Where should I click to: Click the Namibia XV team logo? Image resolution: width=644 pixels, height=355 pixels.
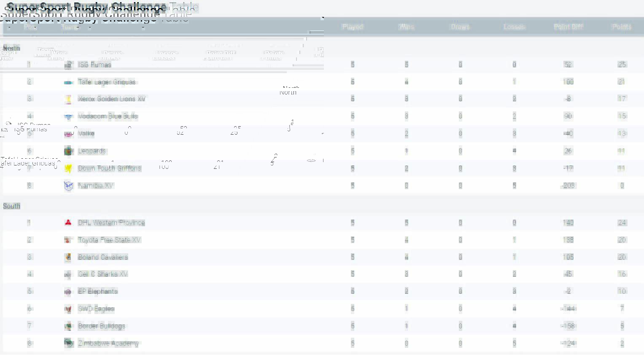coord(68,186)
